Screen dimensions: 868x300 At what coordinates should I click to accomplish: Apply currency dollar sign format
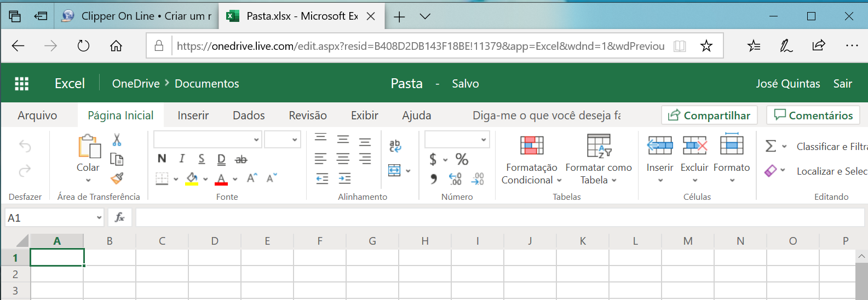tap(433, 159)
